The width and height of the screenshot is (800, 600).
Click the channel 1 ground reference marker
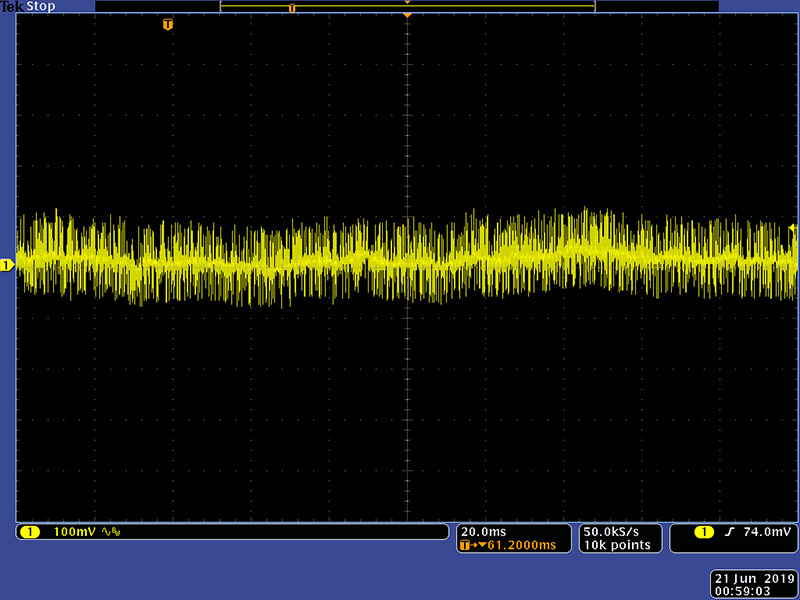(x=6, y=265)
